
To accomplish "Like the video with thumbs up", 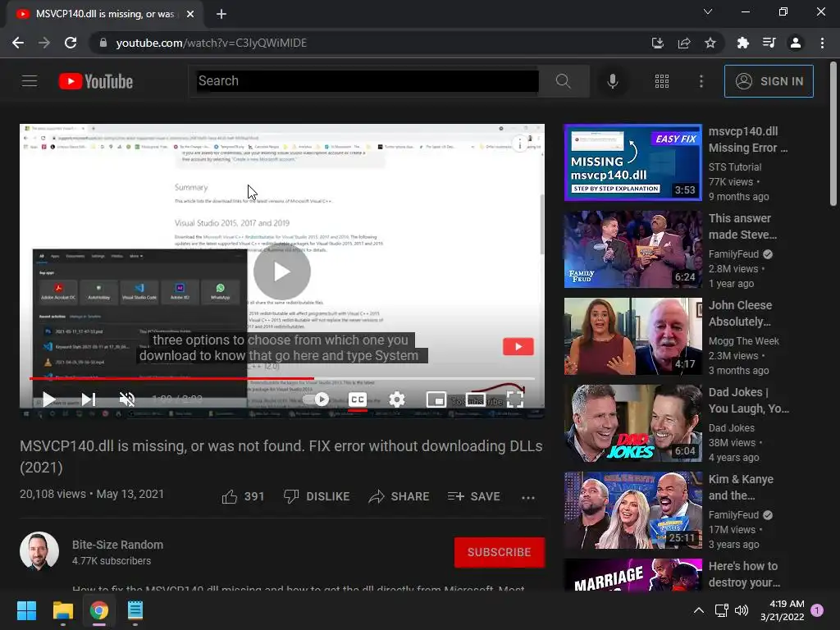I will [243, 496].
